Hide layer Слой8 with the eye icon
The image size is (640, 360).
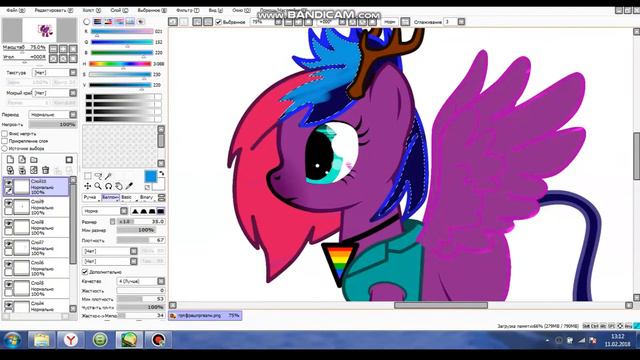coord(8,223)
